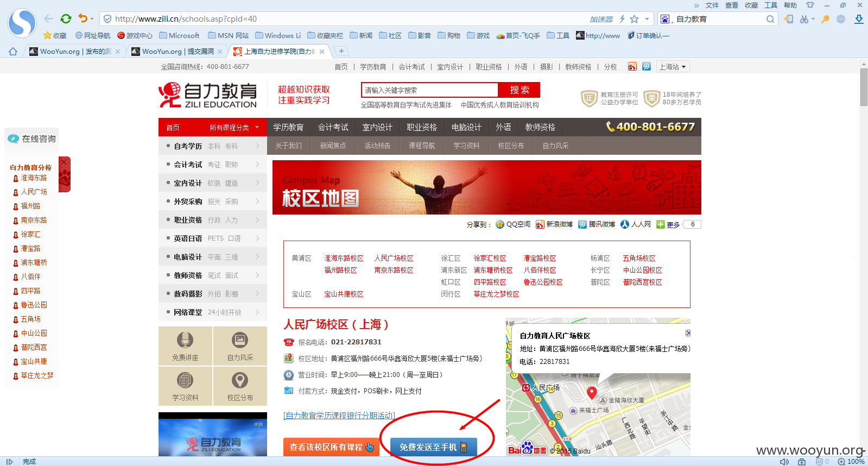868x466 pixels.
Task: Click the speaker volume icon in status bar
Action: 784,462
